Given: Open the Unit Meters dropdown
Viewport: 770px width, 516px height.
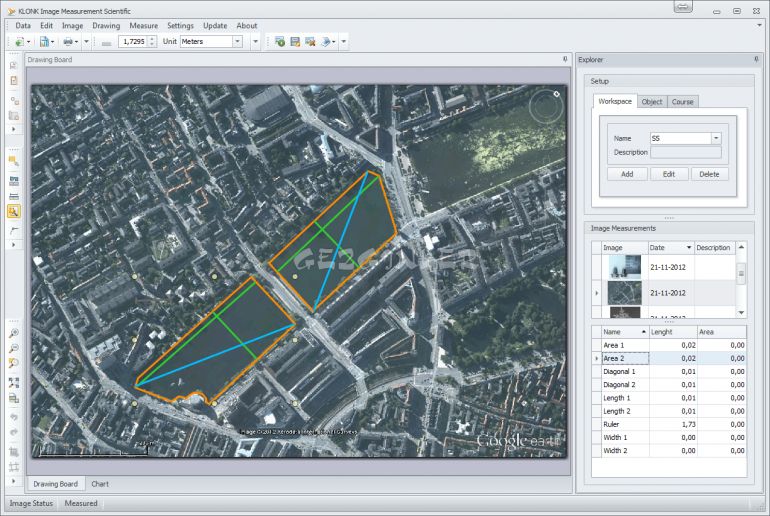Looking at the screenshot, I should pyautogui.click(x=237, y=42).
